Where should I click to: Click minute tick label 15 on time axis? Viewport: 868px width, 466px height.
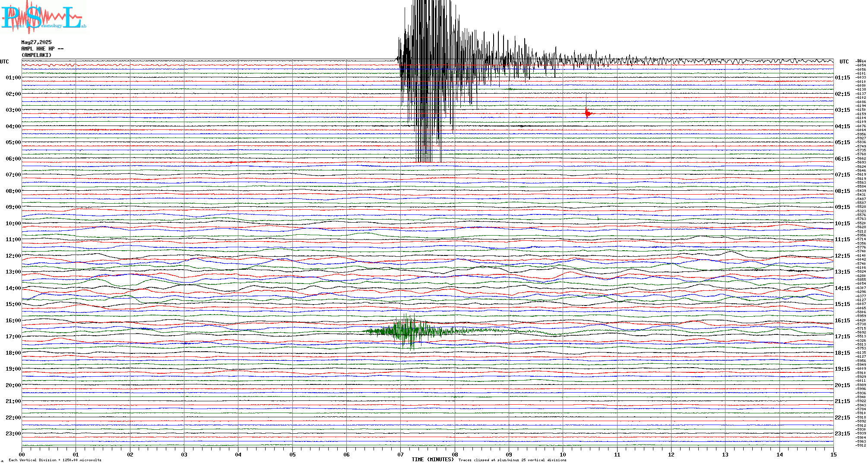833,455
